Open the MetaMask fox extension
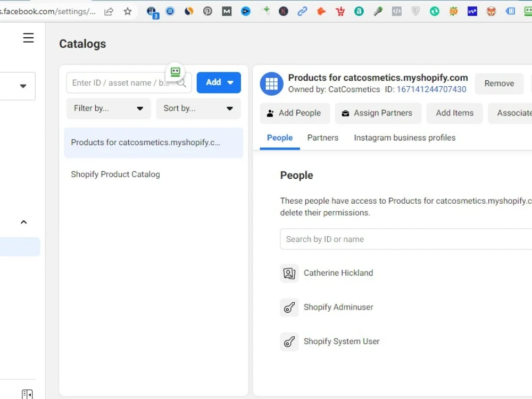Image resolution: width=532 pixels, height=399 pixels. click(491, 12)
